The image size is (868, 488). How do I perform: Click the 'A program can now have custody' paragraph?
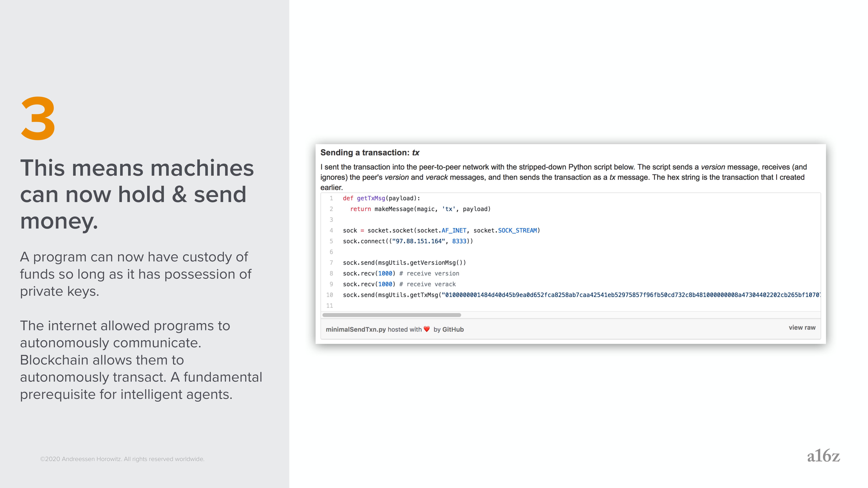(135, 274)
